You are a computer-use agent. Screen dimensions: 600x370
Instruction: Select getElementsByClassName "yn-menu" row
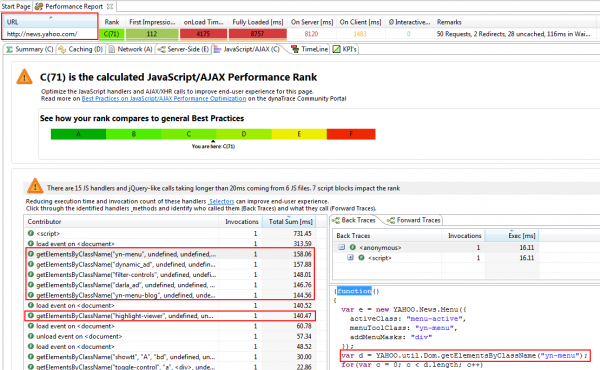tap(170, 254)
